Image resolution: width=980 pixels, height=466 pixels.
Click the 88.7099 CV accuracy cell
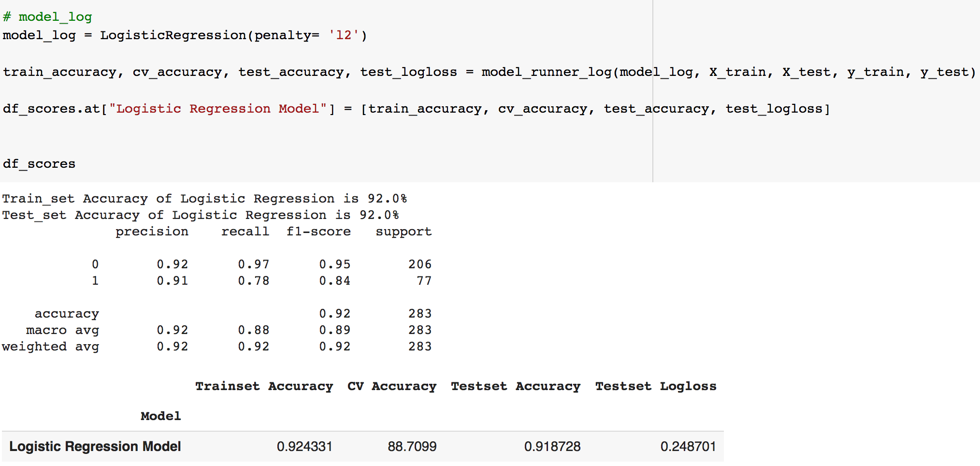[412, 446]
